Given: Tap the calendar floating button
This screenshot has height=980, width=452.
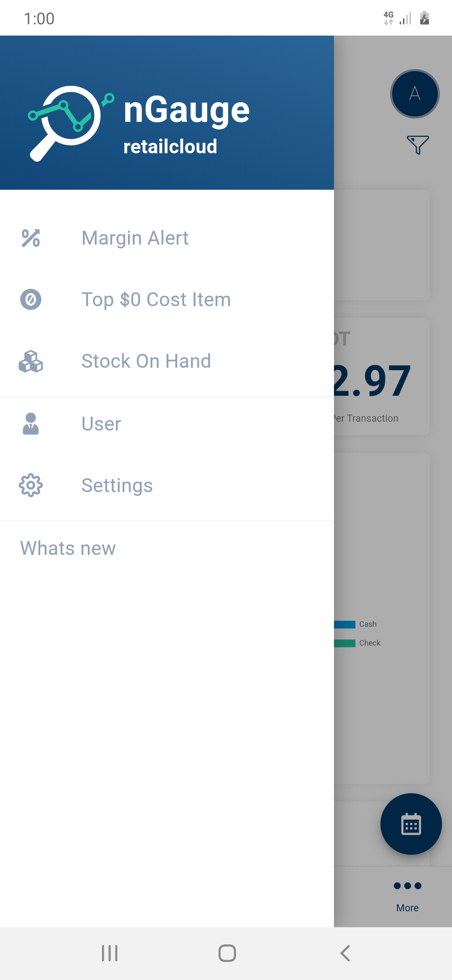Looking at the screenshot, I should pos(411,824).
